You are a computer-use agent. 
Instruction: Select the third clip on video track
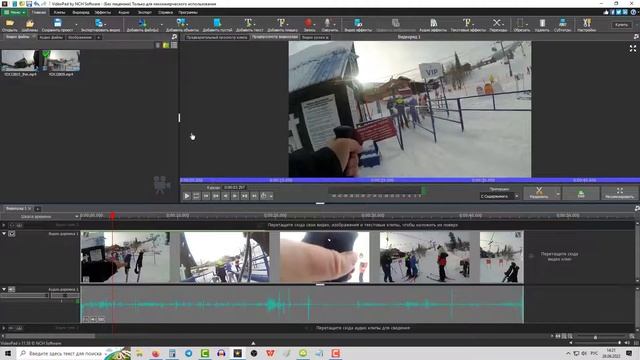click(x=324, y=257)
